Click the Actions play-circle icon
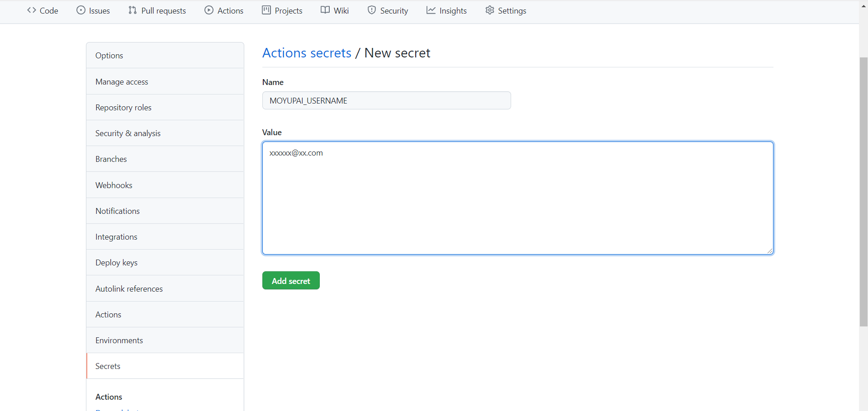 pos(209,10)
